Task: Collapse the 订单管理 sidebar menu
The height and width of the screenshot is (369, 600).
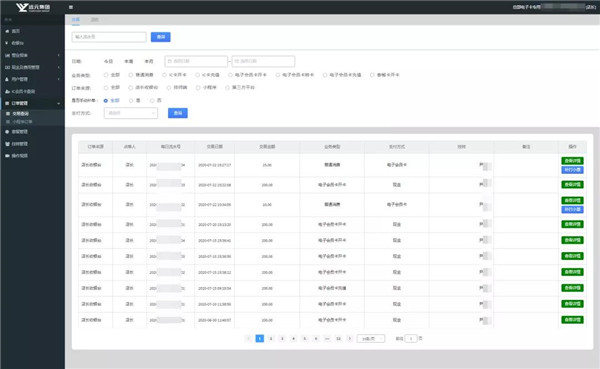Action: click(x=33, y=103)
